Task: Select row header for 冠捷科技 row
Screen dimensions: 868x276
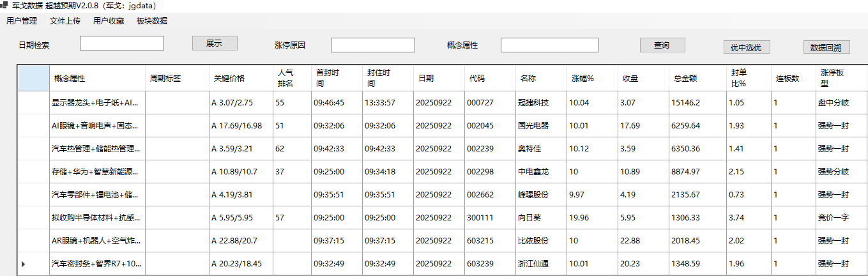Action: click(33, 102)
